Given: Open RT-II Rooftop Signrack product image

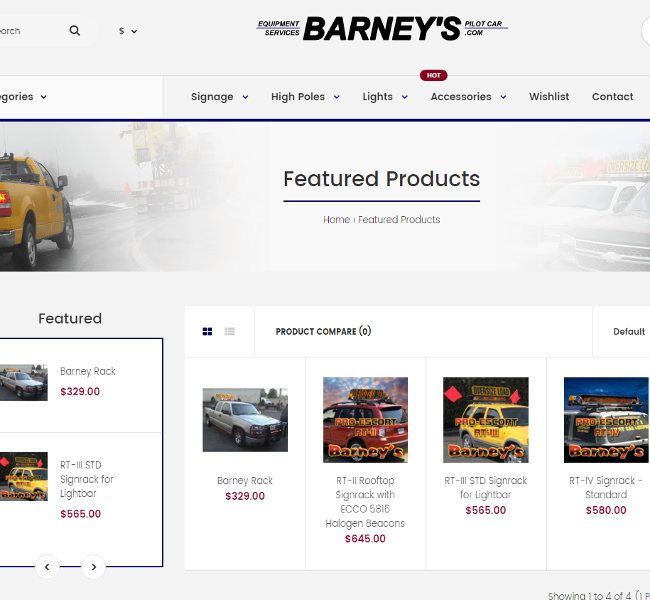Looking at the screenshot, I should tap(365, 420).
